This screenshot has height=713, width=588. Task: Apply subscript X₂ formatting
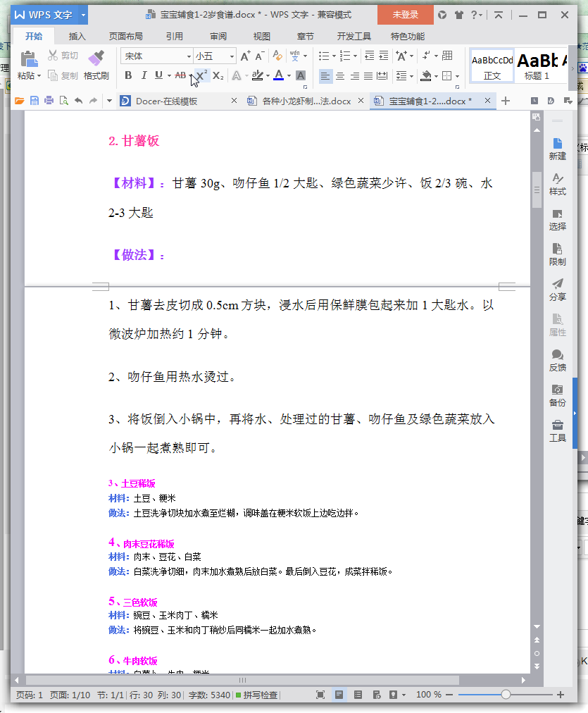click(x=218, y=75)
